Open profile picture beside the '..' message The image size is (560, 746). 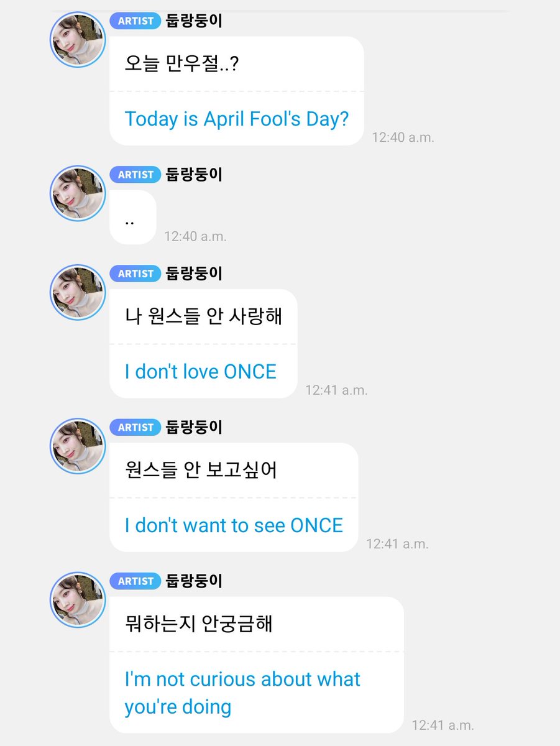click(x=77, y=193)
